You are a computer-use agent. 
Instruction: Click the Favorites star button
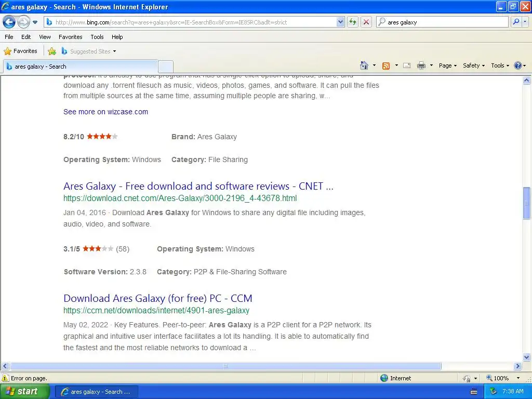tap(20, 51)
